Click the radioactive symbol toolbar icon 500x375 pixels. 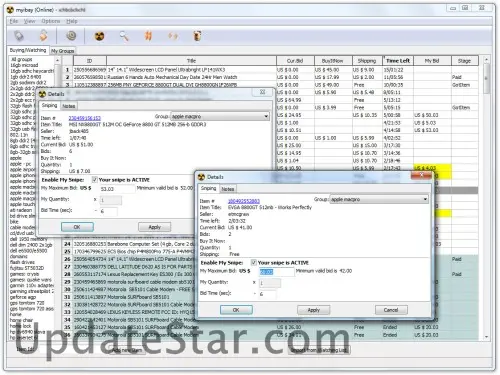(x=99, y=36)
